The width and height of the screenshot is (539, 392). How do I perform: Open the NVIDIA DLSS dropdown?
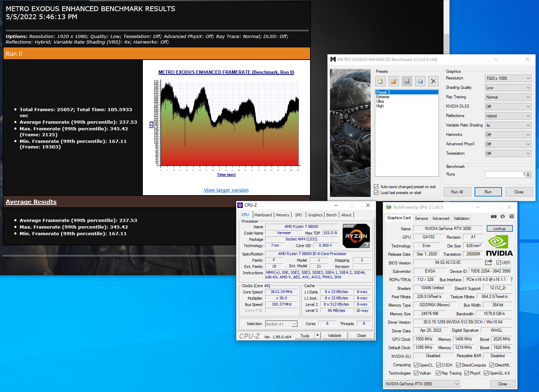508,107
